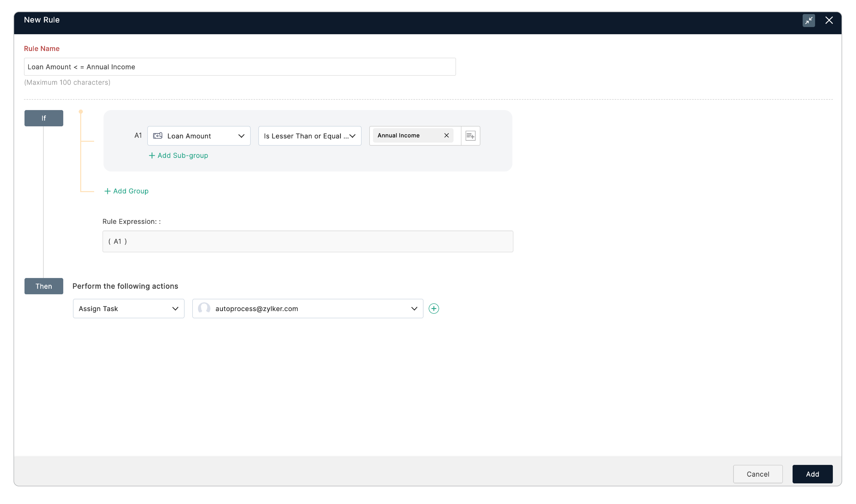856x504 pixels.
Task: Open the insert field icon next to Annual Income
Action: (470, 136)
